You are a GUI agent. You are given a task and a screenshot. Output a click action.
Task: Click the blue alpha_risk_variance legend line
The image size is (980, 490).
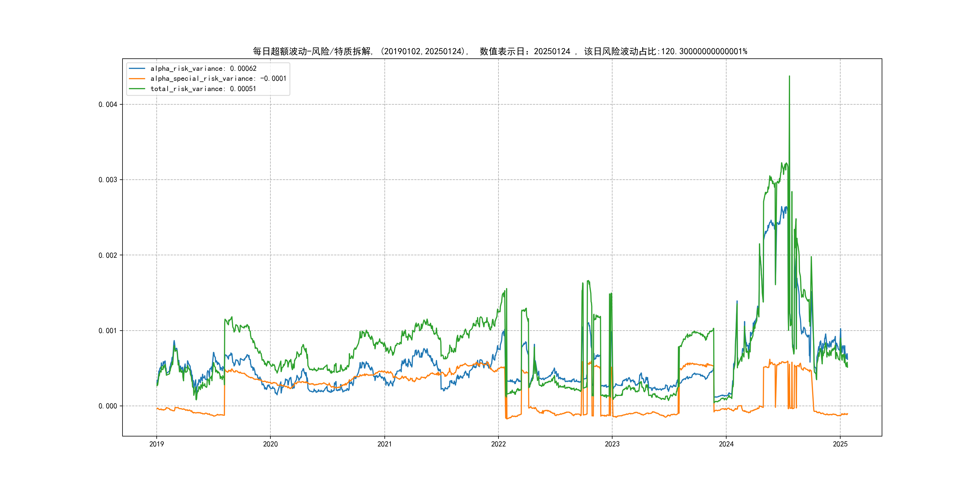[137, 68]
